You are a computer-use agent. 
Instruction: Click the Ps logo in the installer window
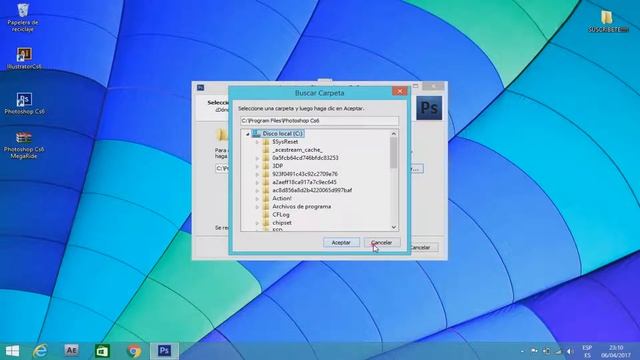pos(429,108)
